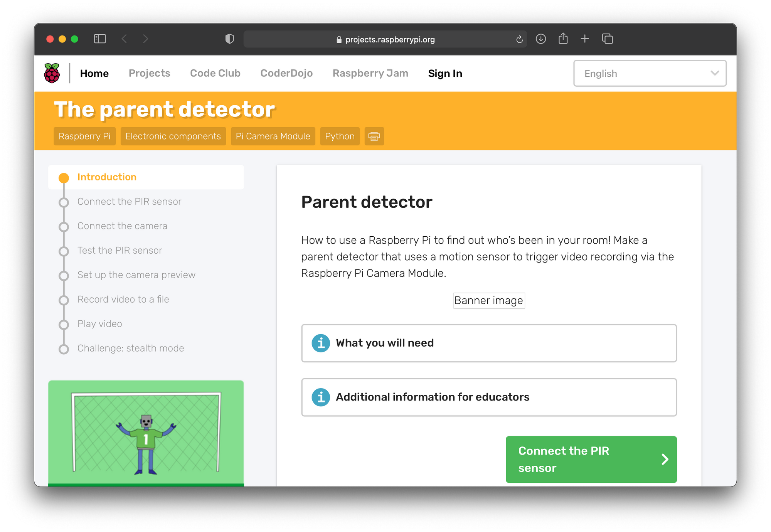Click the projects.raspberrypi.org address bar
The image size is (771, 532).
pyautogui.click(x=385, y=39)
